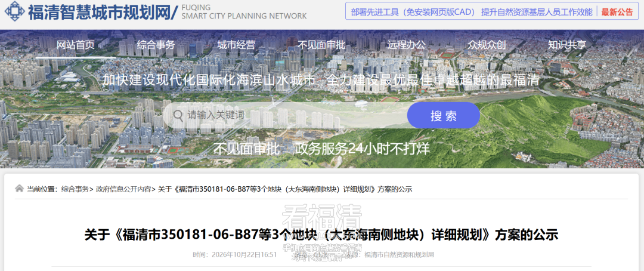Open the 知识共享 menu item
This screenshot has width=644, height=271.
(x=567, y=45)
